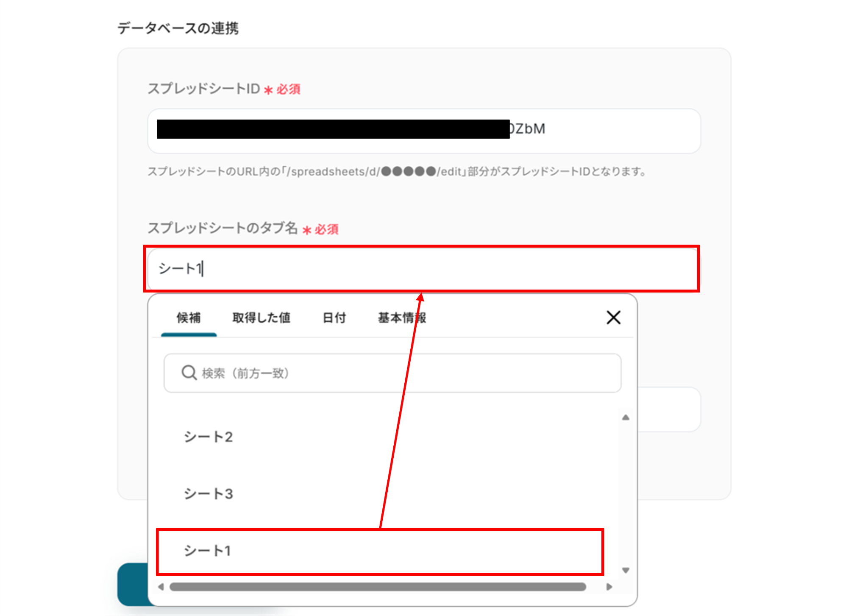Screen dimensions: 868x616
Task: Close the suggestions popup with X icon
Action: 613,318
